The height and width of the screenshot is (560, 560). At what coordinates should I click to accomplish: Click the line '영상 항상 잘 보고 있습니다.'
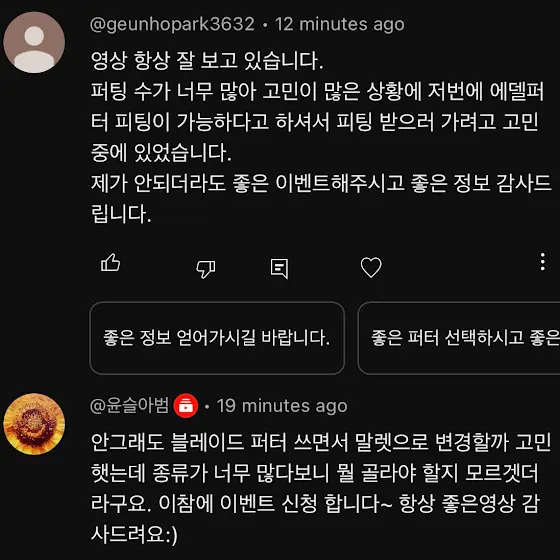pyautogui.click(x=207, y=60)
